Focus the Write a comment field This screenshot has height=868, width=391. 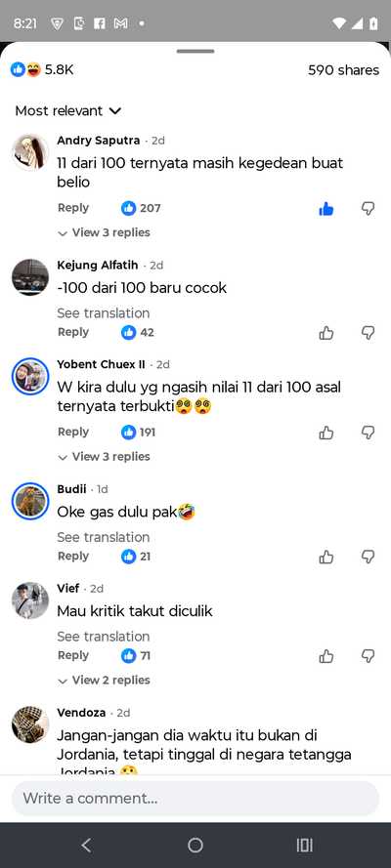point(195,799)
